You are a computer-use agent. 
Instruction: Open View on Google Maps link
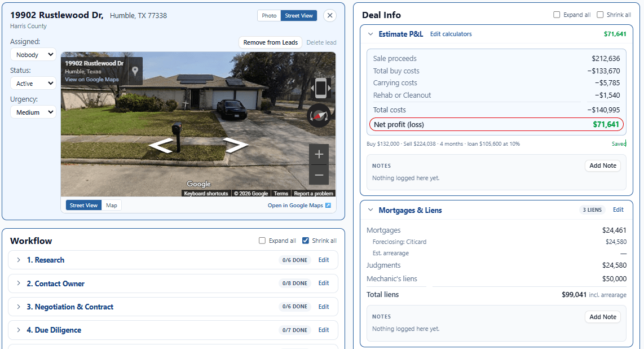pyautogui.click(x=91, y=80)
